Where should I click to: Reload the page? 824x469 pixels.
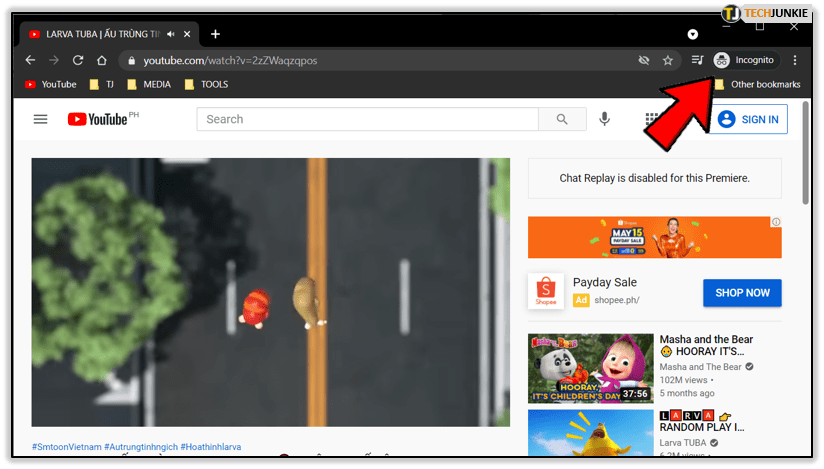click(x=78, y=60)
